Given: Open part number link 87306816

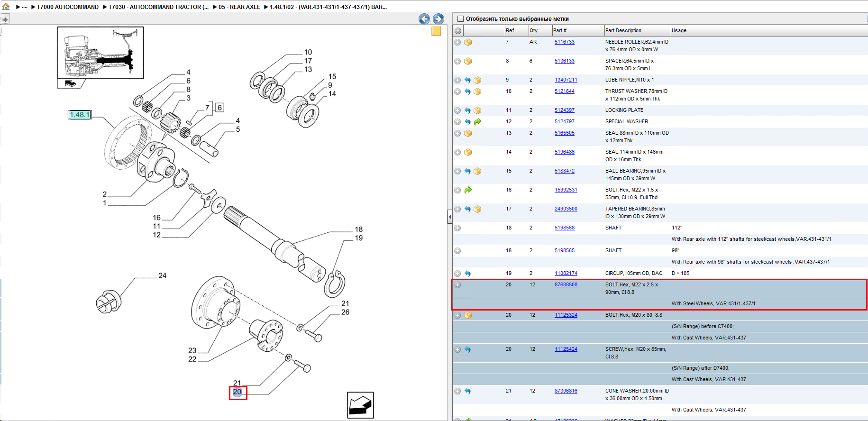Looking at the screenshot, I should (566, 391).
